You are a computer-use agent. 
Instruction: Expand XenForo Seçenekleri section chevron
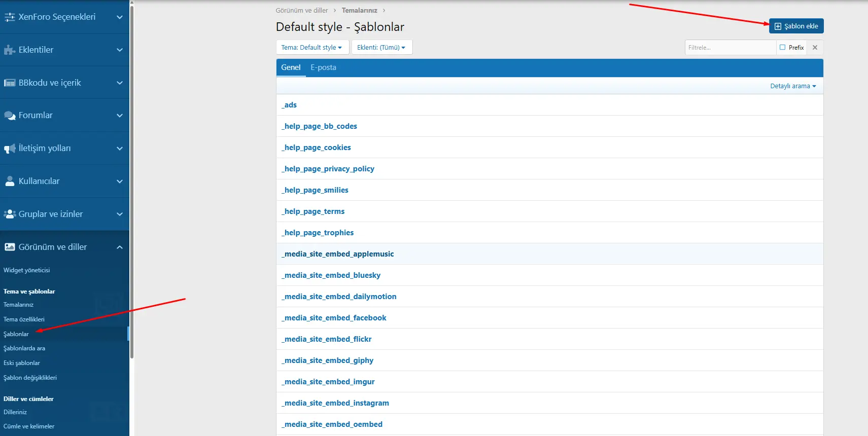click(120, 17)
